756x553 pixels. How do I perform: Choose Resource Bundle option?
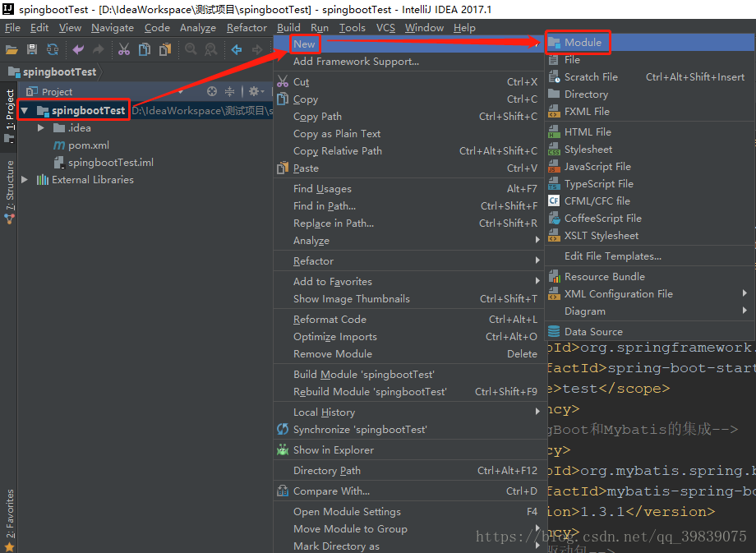point(649,277)
